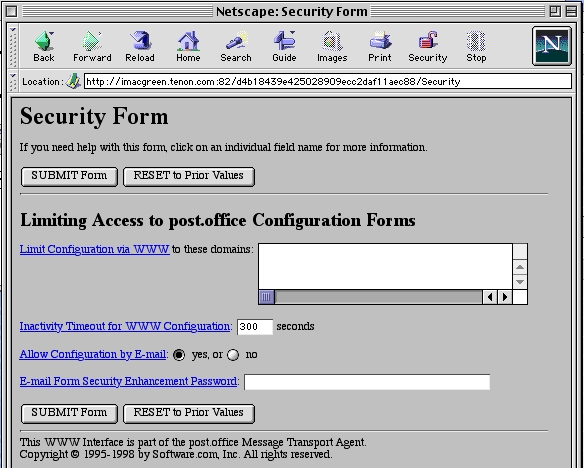
Task: Print the page using the Print icon
Action: pos(380,46)
